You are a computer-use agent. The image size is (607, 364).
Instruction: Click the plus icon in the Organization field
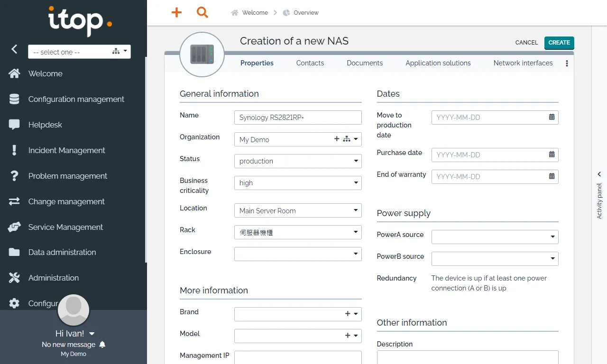tap(337, 139)
